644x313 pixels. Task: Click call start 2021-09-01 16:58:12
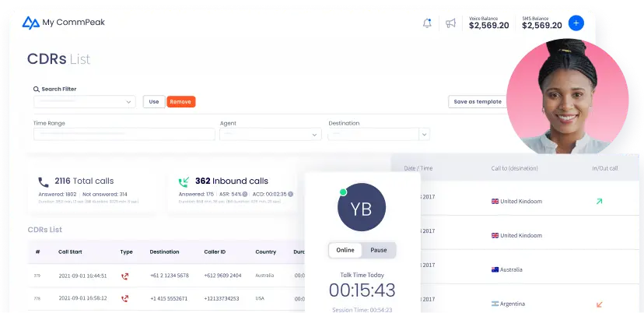tap(82, 299)
